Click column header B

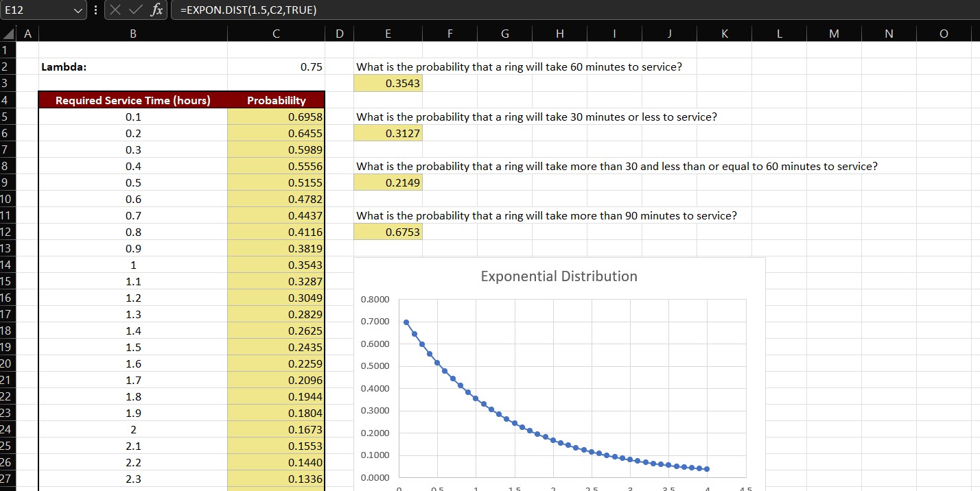[x=133, y=33]
